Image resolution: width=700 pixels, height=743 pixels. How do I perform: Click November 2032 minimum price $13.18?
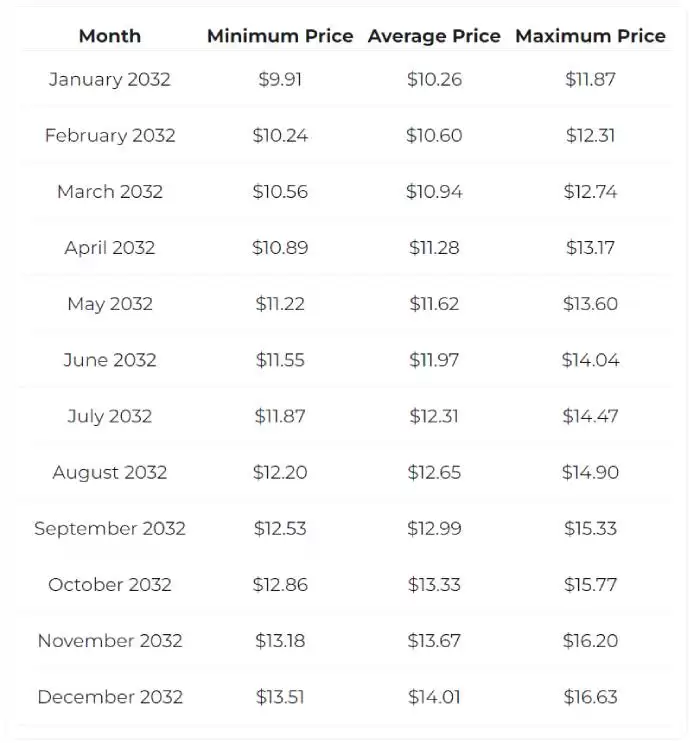pos(280,641)
